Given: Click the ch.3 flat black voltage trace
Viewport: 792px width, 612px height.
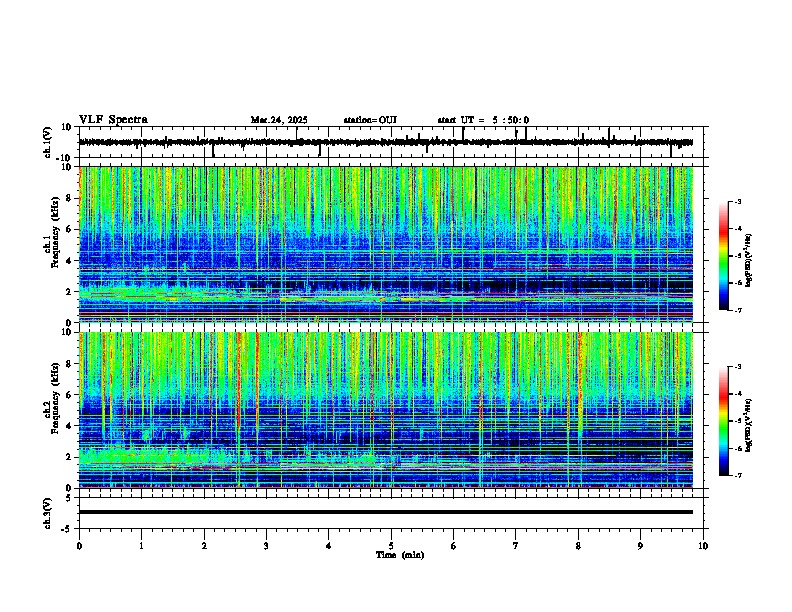Looking at the screenshot, I should point(386,512).
